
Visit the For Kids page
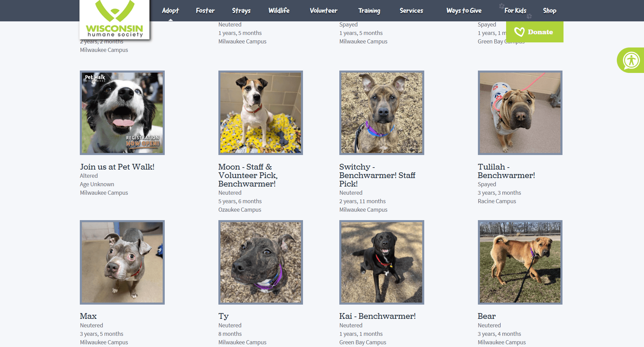click(515, 11)
